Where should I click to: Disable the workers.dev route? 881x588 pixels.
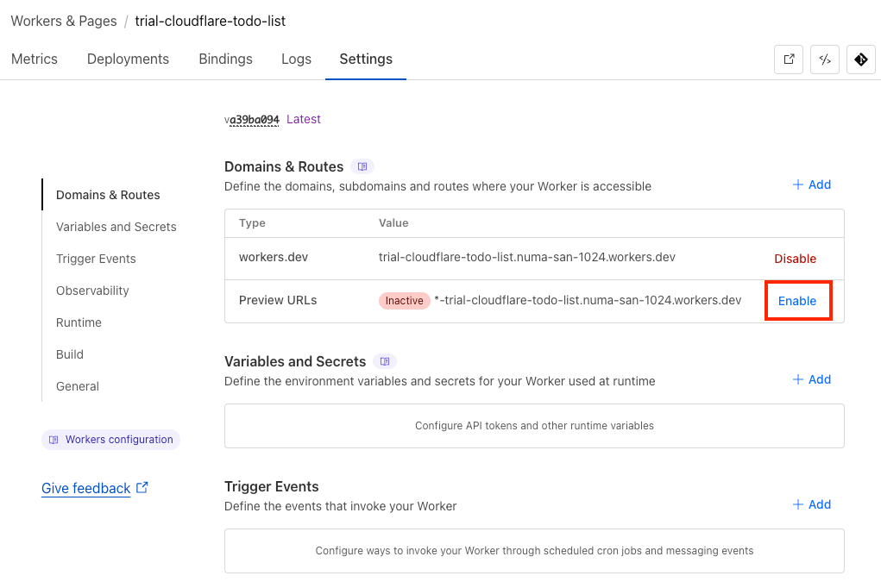(795, 259)
